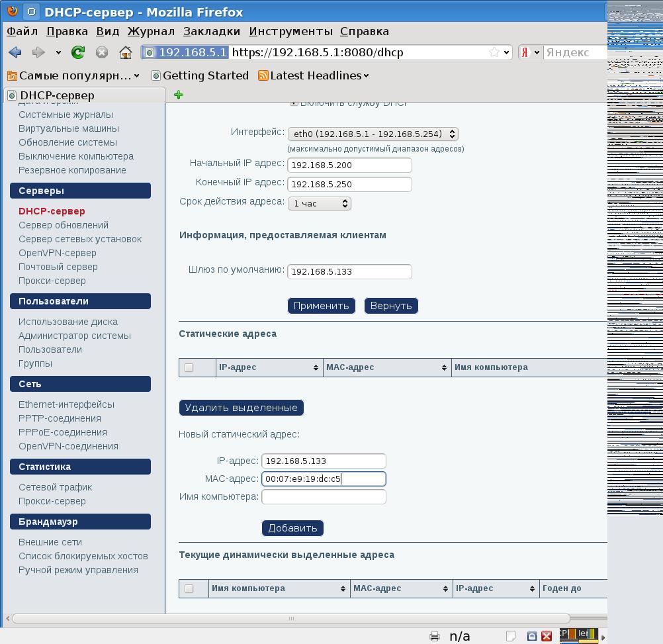Open the Инструменты menu
This screenshot has height=644, width=663.
tap(290, 31)
